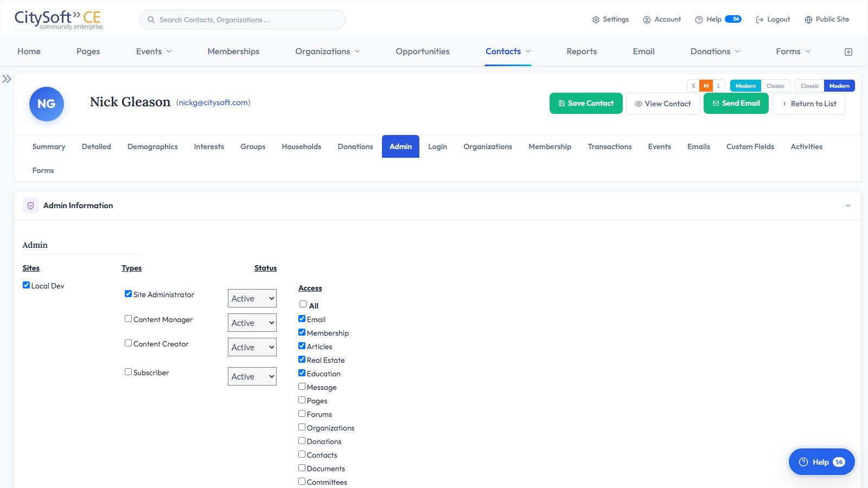Check the Committees access checkbox
The image size is (868, 488).
pos(302,481)
